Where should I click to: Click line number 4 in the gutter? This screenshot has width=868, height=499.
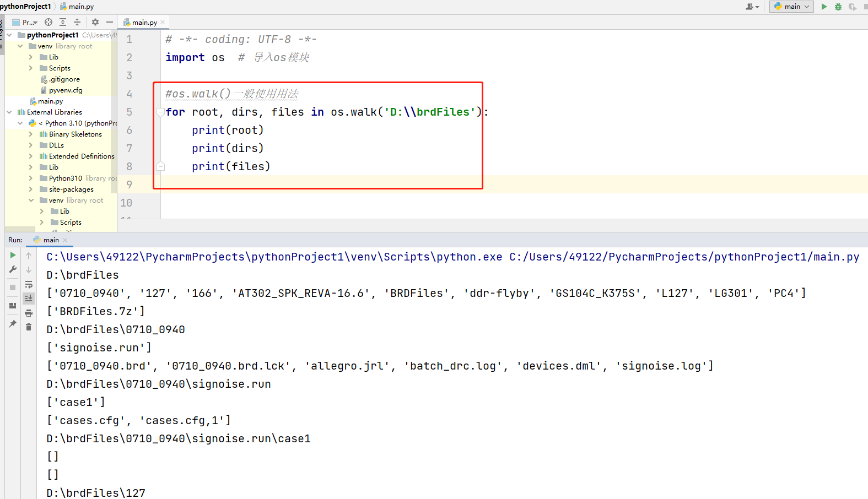[x=130, y=94]
